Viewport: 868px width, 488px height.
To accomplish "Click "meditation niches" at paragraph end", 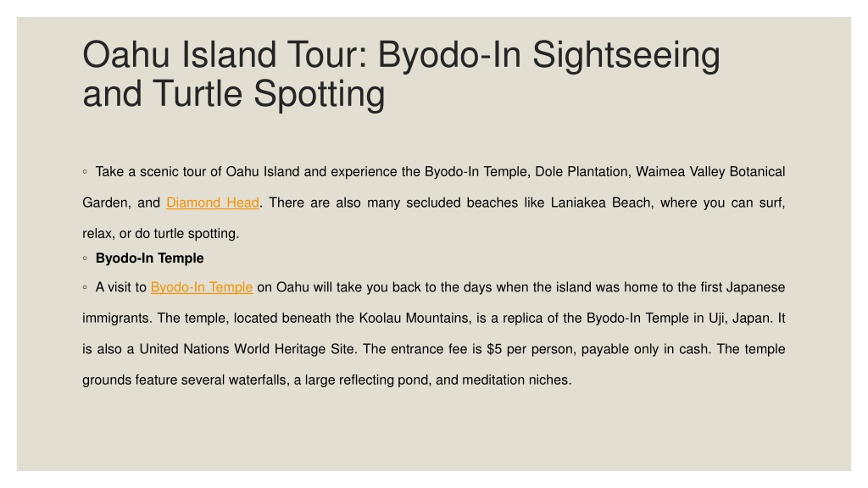I will pyautogui.click(x=516, y=380).
